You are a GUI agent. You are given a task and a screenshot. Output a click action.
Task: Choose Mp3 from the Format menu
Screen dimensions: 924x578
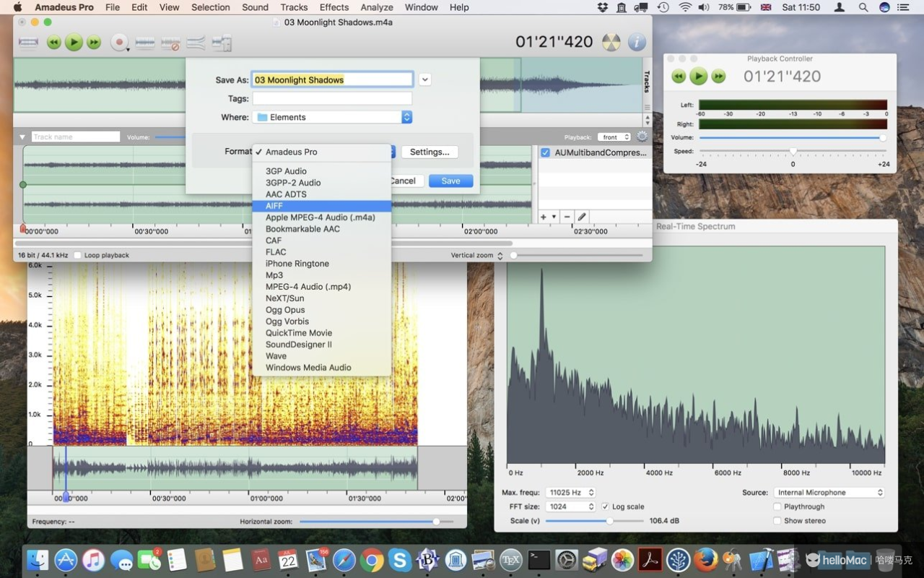[x=322, y=275]
